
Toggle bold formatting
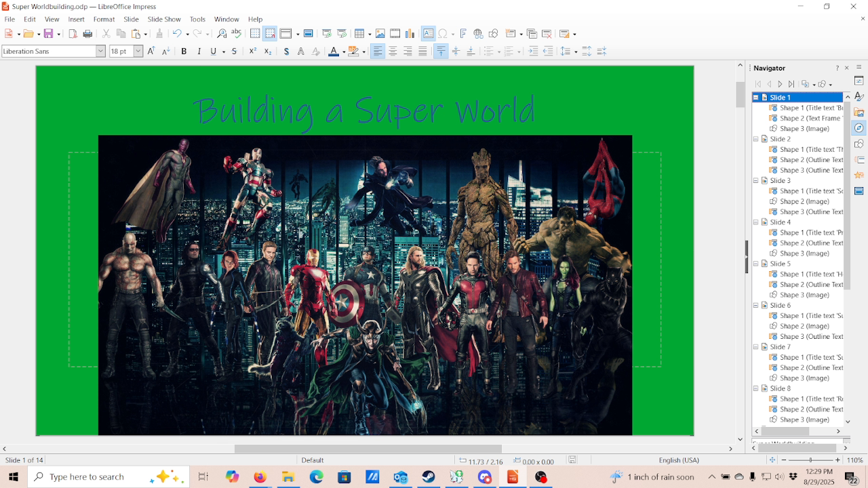coord(184,51)
